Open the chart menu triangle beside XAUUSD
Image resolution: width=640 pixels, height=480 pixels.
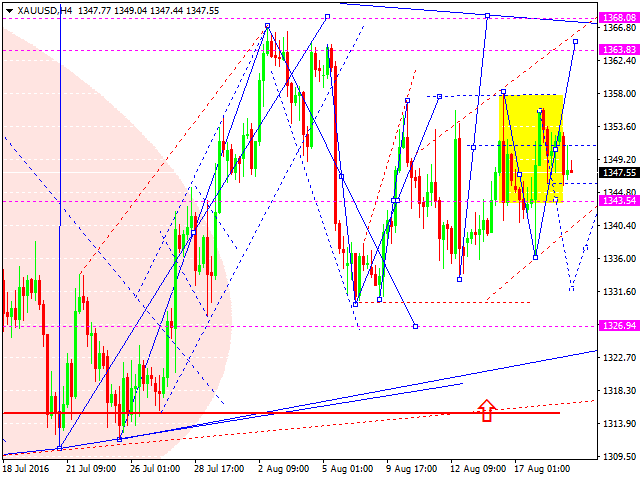tap(9, 11)
